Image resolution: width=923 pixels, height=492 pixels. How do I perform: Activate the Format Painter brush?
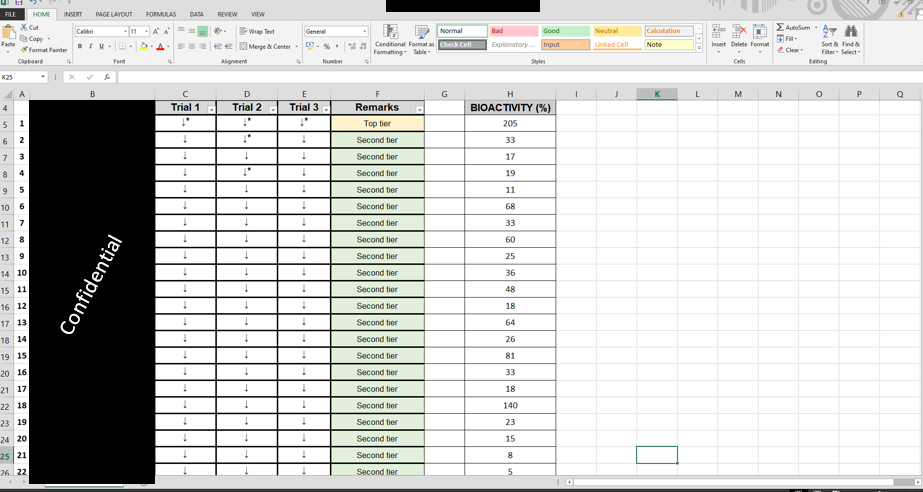24,50
